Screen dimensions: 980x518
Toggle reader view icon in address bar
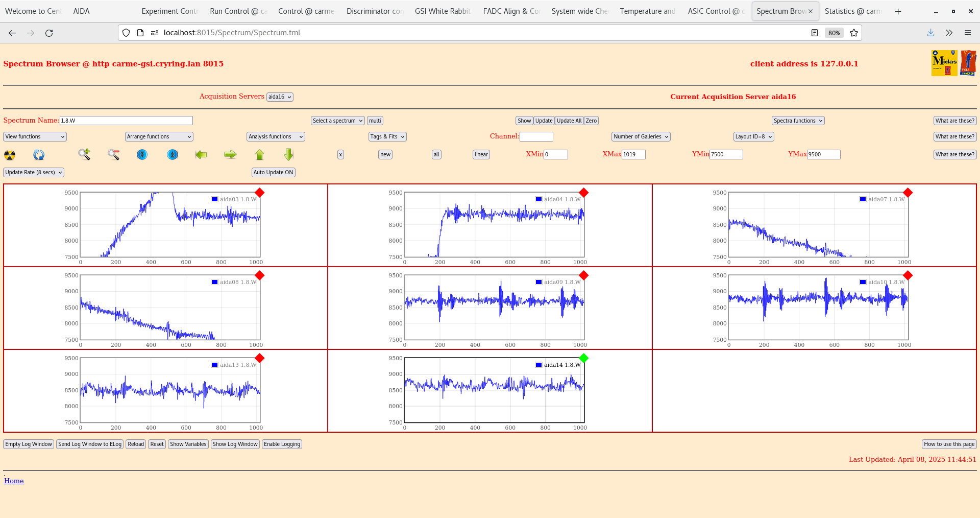tap(815, 33)
